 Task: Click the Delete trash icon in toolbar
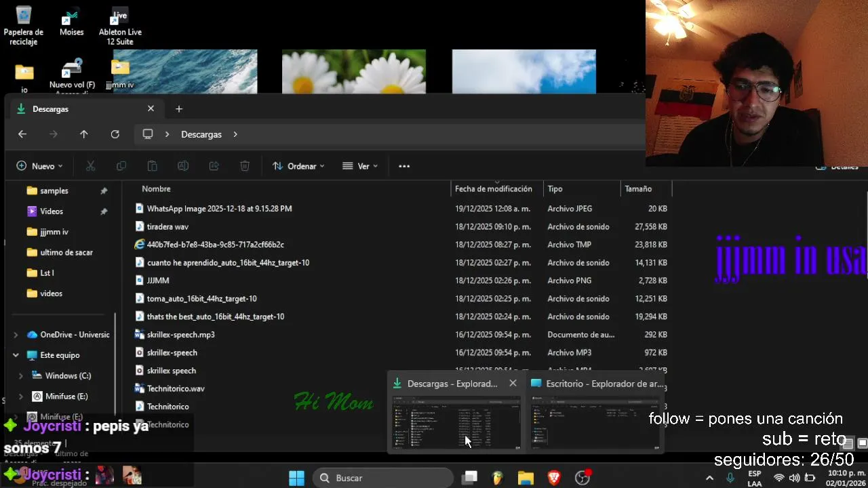point(245,166)
